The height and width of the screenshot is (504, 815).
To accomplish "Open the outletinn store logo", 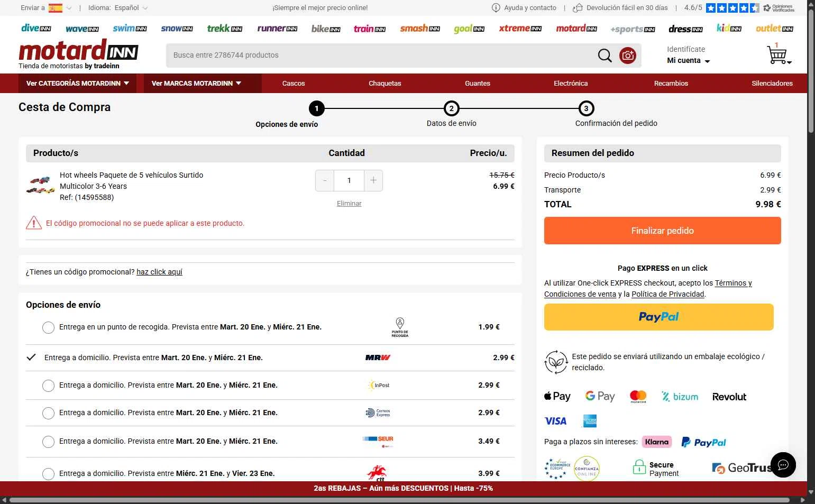I will tap(774, 29).
